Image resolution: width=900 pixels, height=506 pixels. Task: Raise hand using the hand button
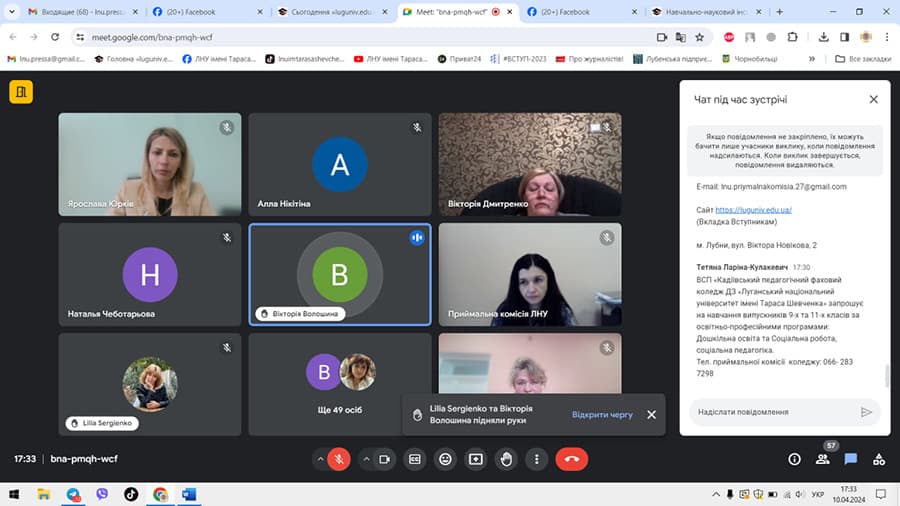pyautogui.click(x=506, y=459)
